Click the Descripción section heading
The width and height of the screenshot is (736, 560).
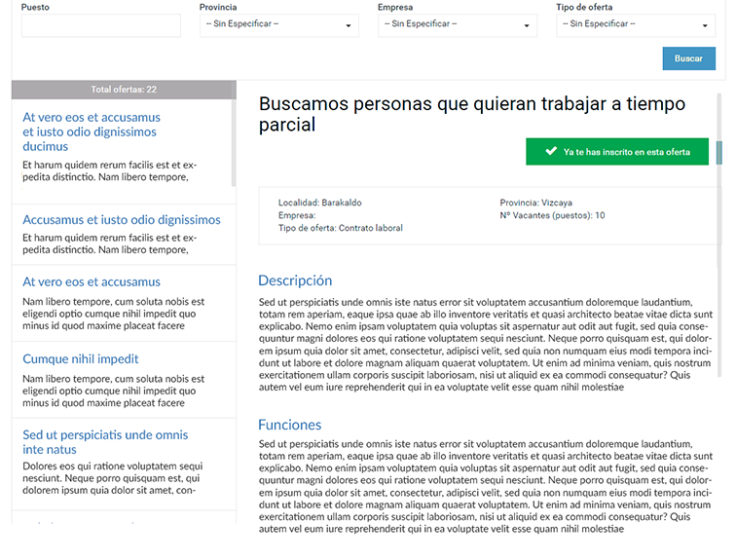pyautogui.click(x=295, y=280)
